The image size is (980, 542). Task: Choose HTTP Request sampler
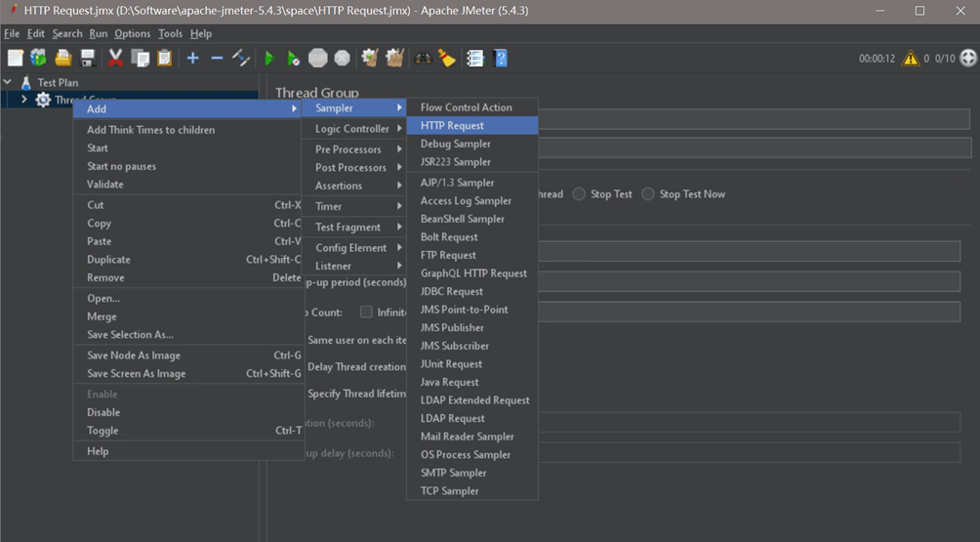(x=472, y=126)
